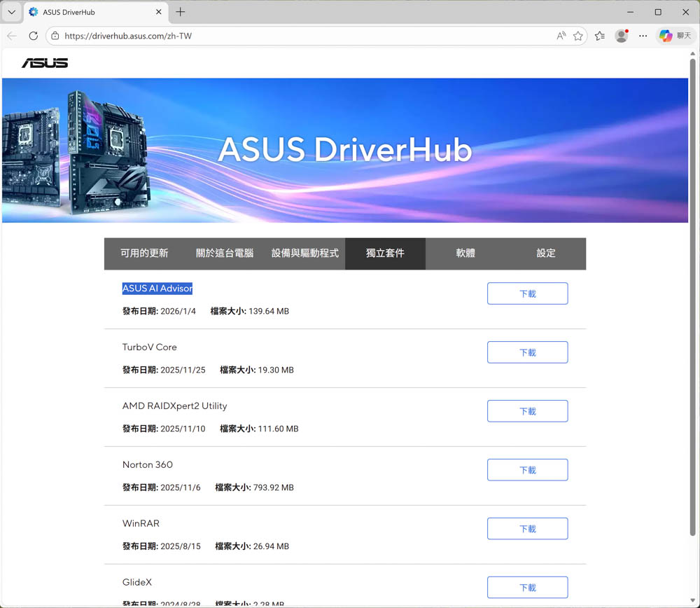Click the ASUS logo in header
Screen dimensions: 700x608
[45, 63]
